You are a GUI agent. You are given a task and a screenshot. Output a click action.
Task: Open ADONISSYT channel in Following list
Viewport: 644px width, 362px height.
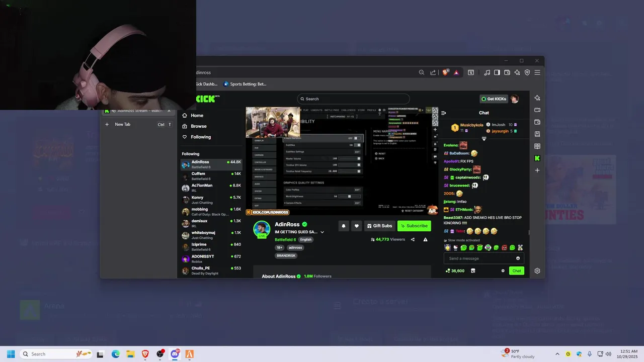pyautogui.click(x=211, y=258)
